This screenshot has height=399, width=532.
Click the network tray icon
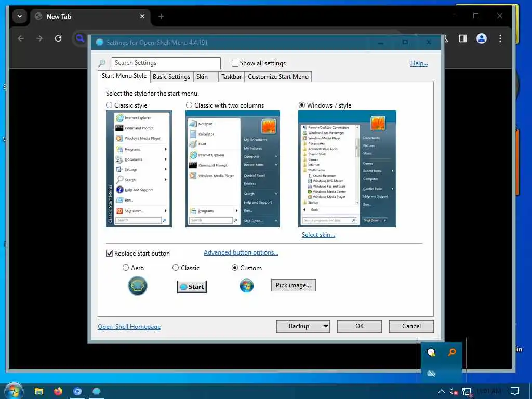(x=467, y=392)
